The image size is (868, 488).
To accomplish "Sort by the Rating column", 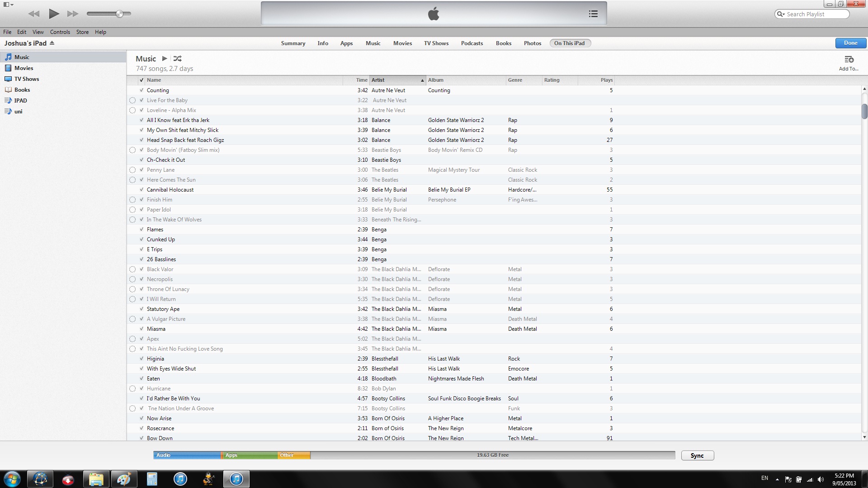I will click(x=560, y=80).
